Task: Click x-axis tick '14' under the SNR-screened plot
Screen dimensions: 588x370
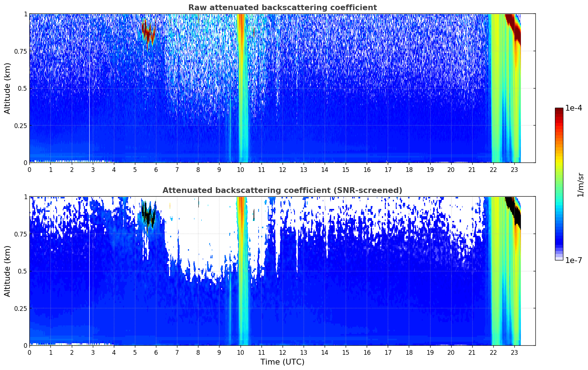Action: [x=325, y=352]
